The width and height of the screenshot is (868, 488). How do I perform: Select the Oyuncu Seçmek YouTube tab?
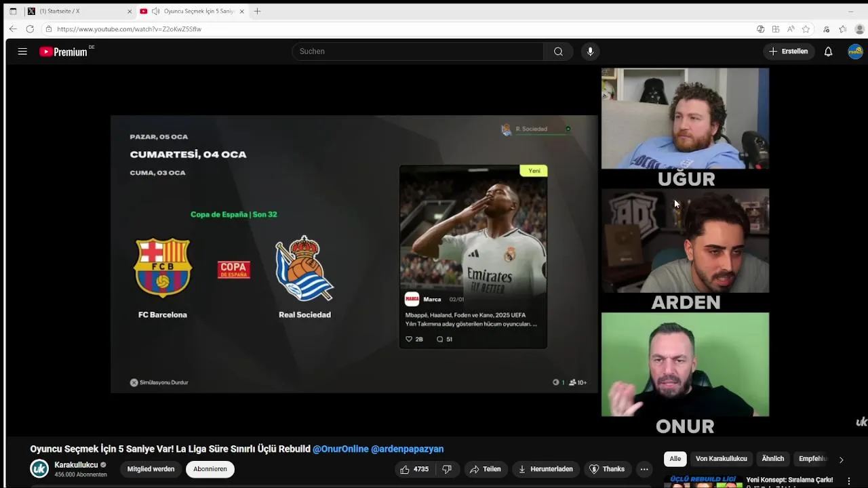tap(193, 11)
